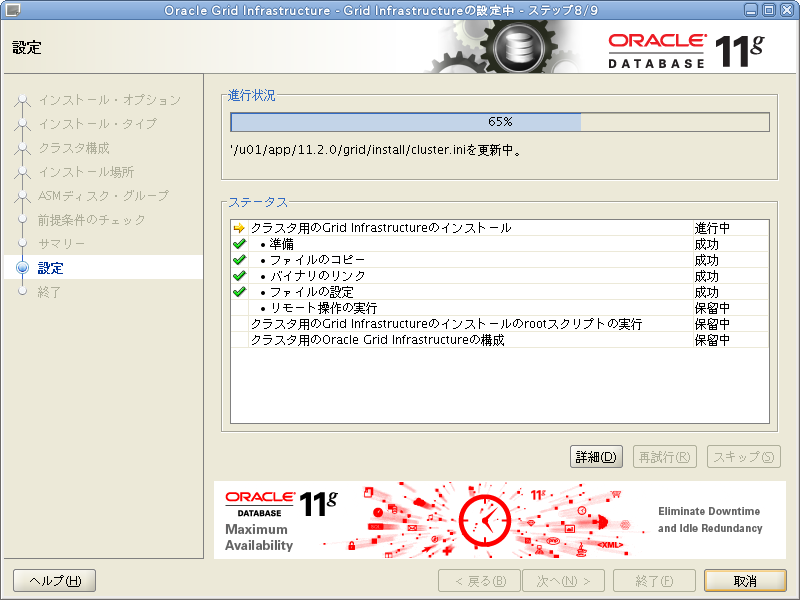Click the green checkmark beside 準備
The height and width of the screenshot is (600, 800).
point(239,244)
